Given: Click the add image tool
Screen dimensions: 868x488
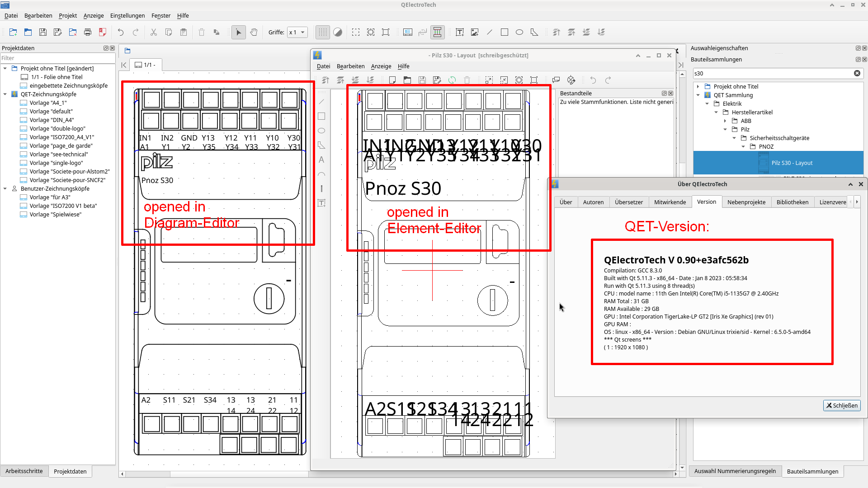Looking at the screenshot, I should (475, 32).
